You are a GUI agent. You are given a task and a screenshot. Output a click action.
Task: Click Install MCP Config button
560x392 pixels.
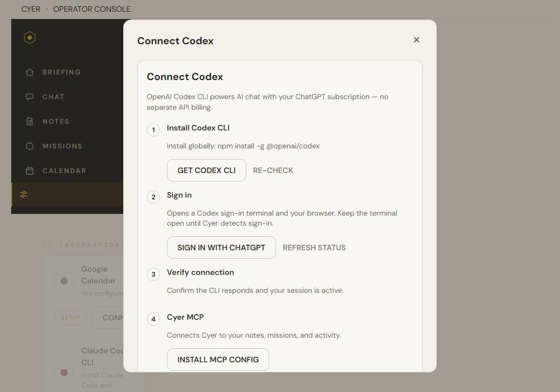click(x=218, y=360)
